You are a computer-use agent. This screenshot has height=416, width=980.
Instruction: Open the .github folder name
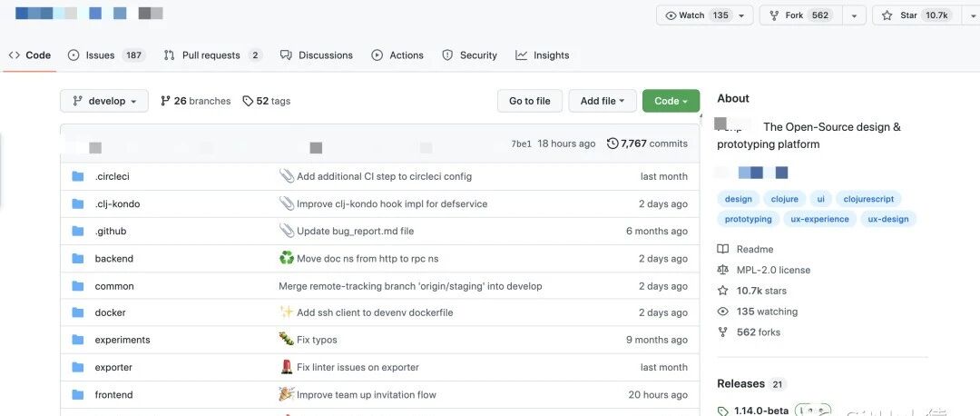pyautogui.click(x=111, y=231)
